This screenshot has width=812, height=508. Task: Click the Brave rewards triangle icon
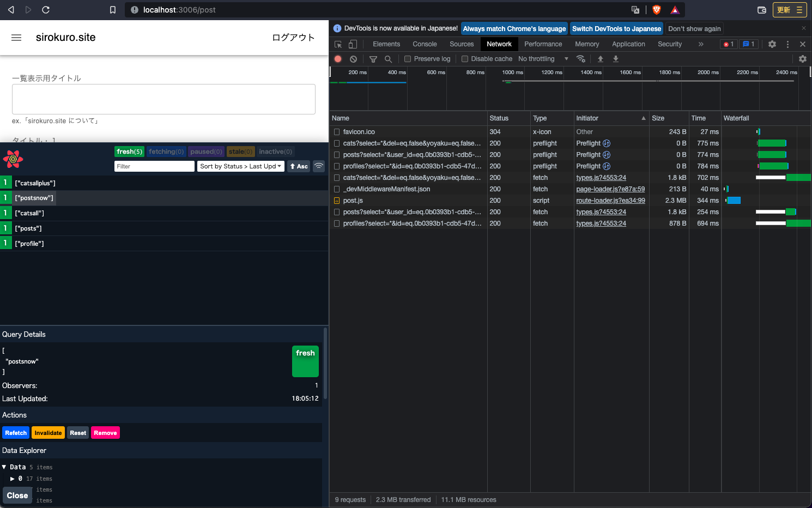pyautogui.click(x=675, y=10)
